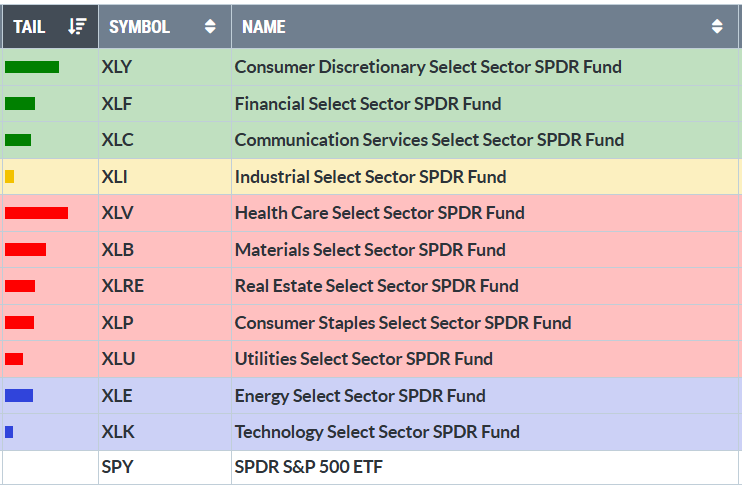Click the SYMBOL column header label
Image resolution: width=742 pixels, height=490 pixels.
pyautogui.click(x=139, y=27)
